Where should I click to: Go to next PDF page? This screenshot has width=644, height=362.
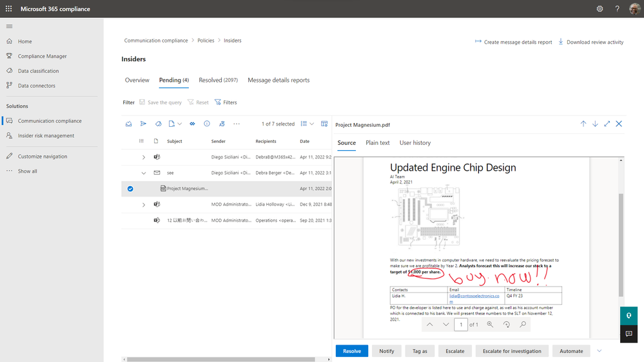[446, 324]
